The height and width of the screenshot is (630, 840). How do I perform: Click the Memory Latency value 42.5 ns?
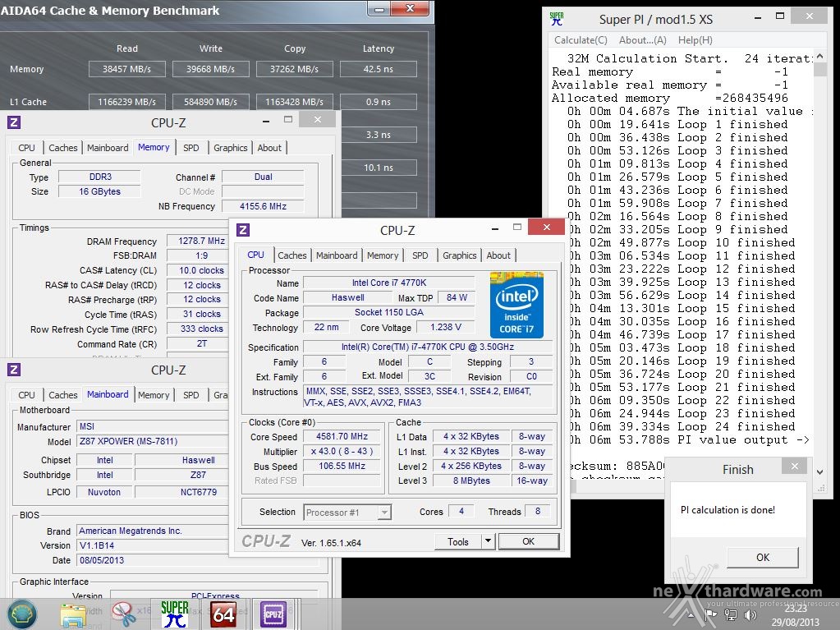(x=379, y=69)
